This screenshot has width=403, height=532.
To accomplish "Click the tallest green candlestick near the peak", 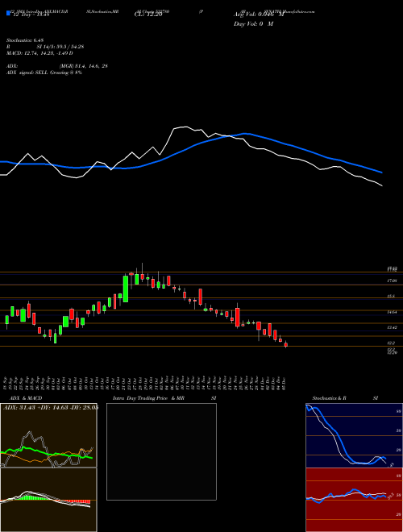I will [126, 289].
